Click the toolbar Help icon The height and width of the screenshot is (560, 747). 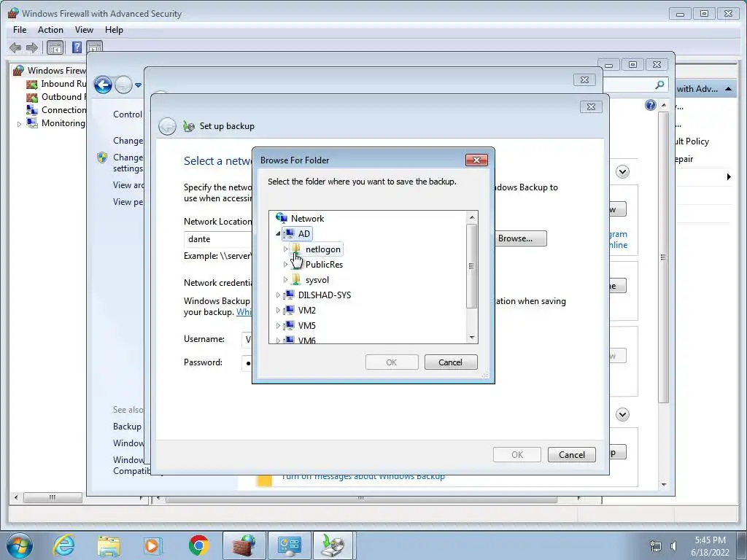[x=77, y=47]
